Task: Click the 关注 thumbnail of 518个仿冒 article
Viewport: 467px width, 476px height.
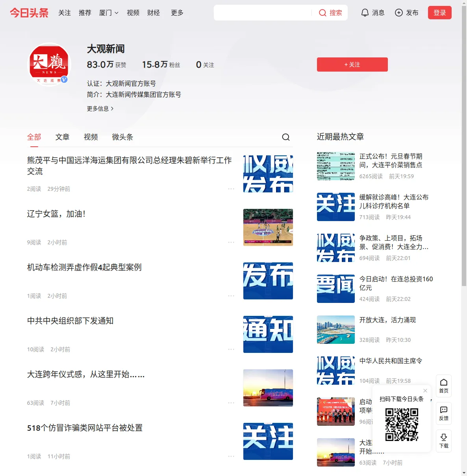Action: coord(268,441)
